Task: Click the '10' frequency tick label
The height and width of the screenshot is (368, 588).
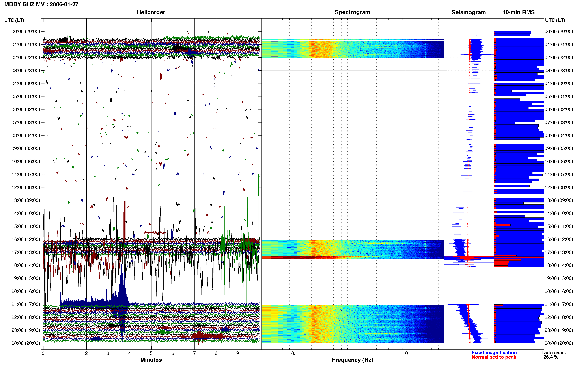Action: [x=405, y=353]
